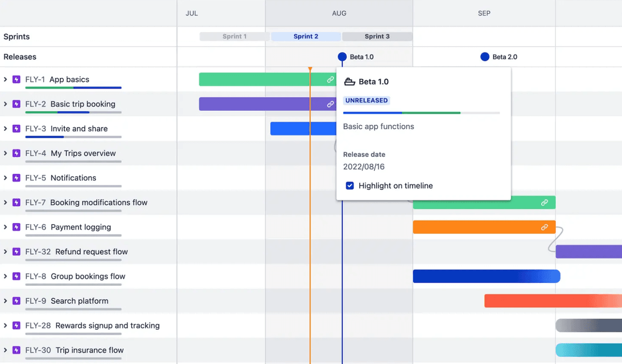The height and width of the screenshot is (364, 622).
Task: Select the Sprint 1 bar
Action: [x=235, y=36]
